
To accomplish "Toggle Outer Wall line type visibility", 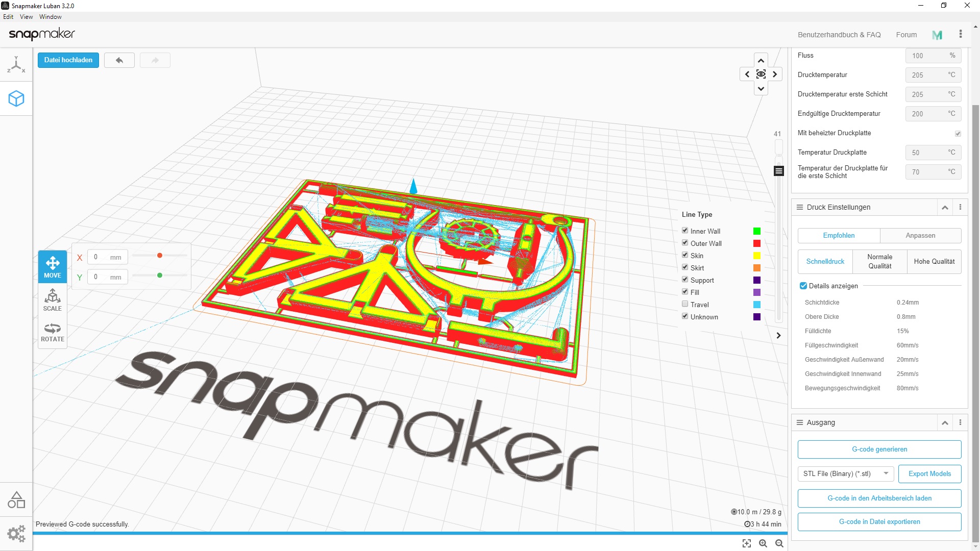I will tap(685, 243).
